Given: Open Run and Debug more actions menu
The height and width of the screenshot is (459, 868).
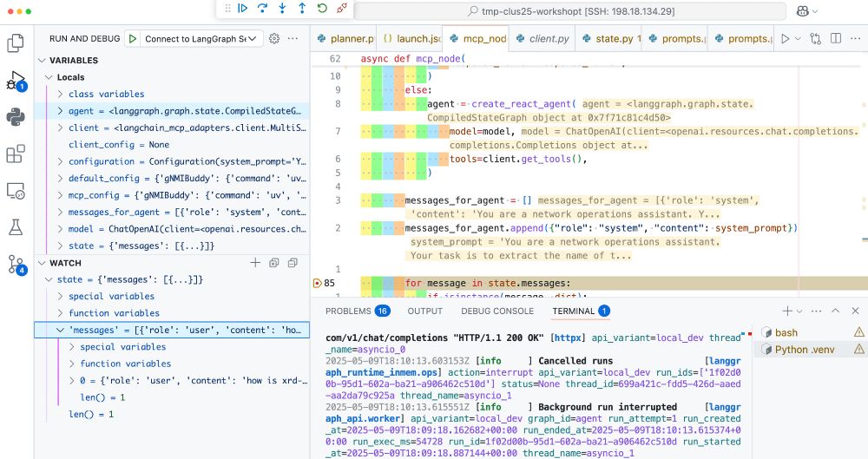Looking at the screenshot, I should (x=293, y=38).
